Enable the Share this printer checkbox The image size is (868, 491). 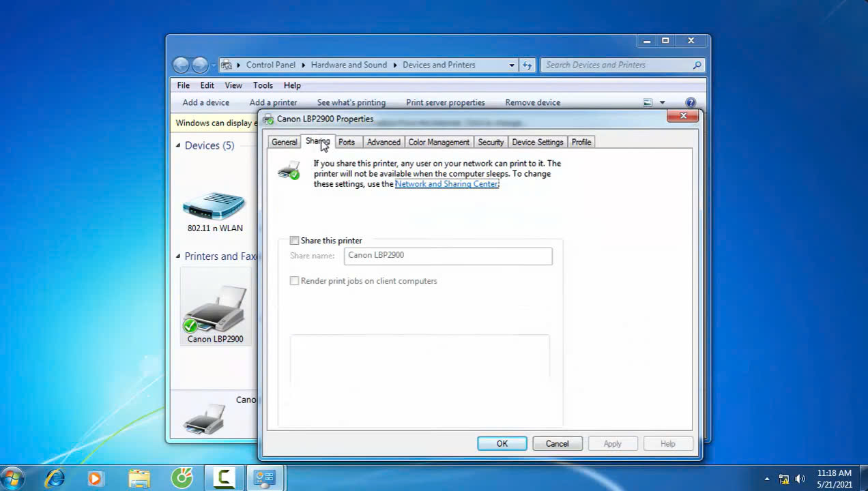(x=295, y=241)
